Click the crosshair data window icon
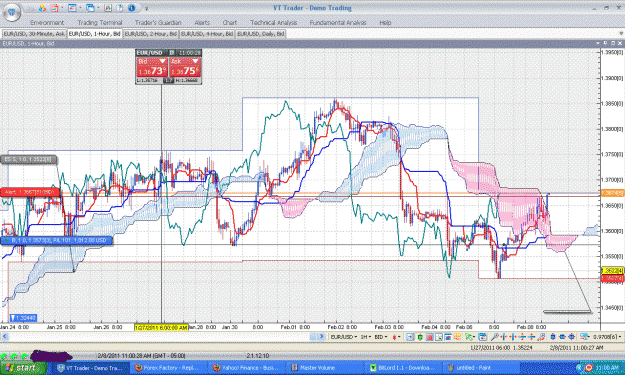625x375 pixels. (438, 337)
